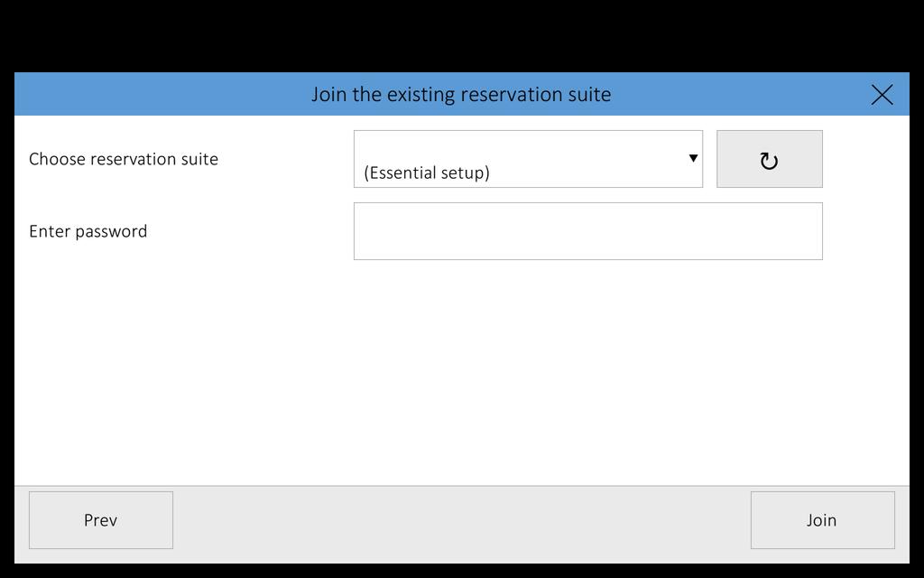Refresh the reservation suite list
This screenshot has height=578, width=924.
pos(769,159)
